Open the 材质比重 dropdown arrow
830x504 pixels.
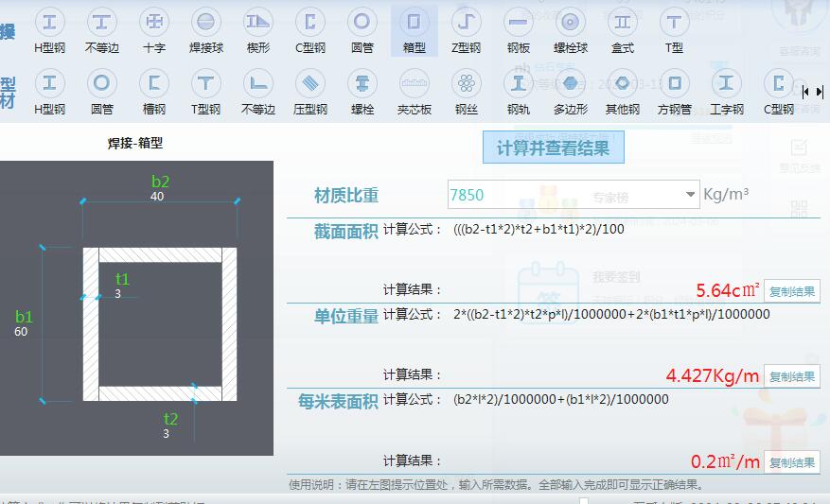tap(690, 195)
